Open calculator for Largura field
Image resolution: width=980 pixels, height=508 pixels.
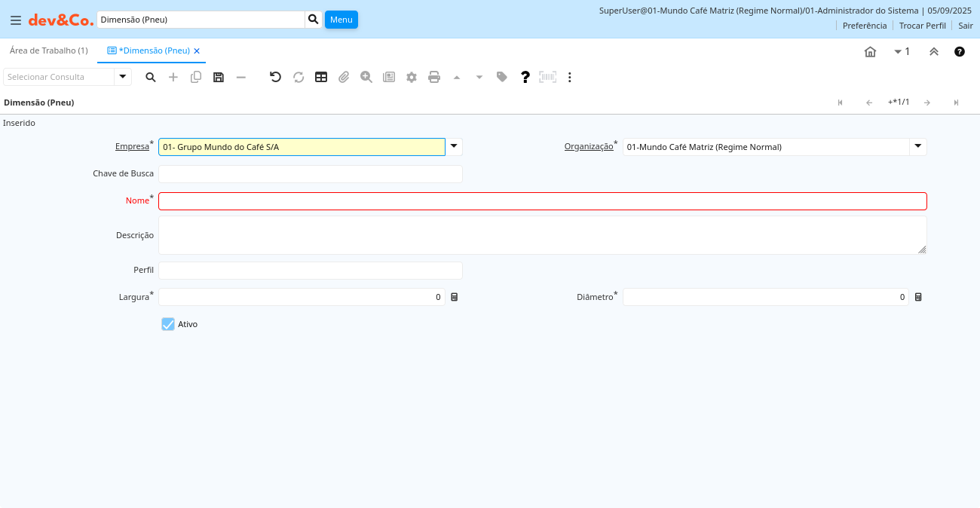click(455, 297)
